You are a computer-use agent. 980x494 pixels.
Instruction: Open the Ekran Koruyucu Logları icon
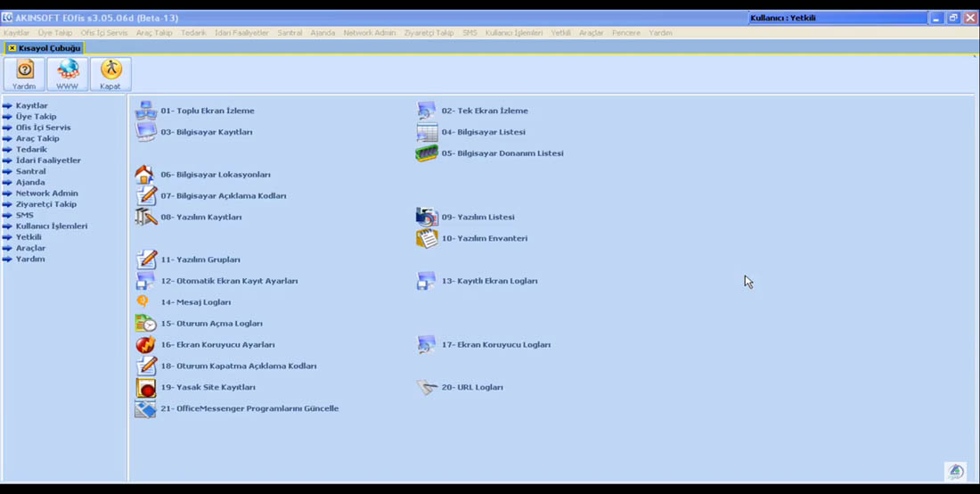point(426,344)
